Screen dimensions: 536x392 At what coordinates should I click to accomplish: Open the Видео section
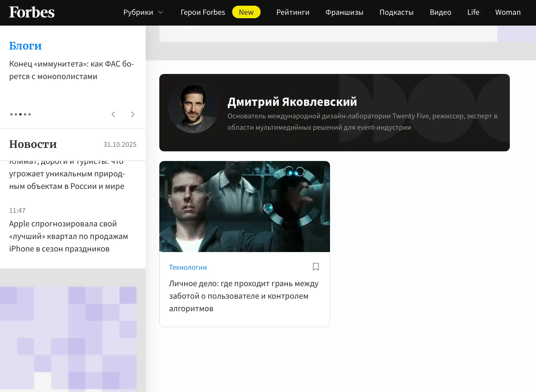[x=440, y=12]
